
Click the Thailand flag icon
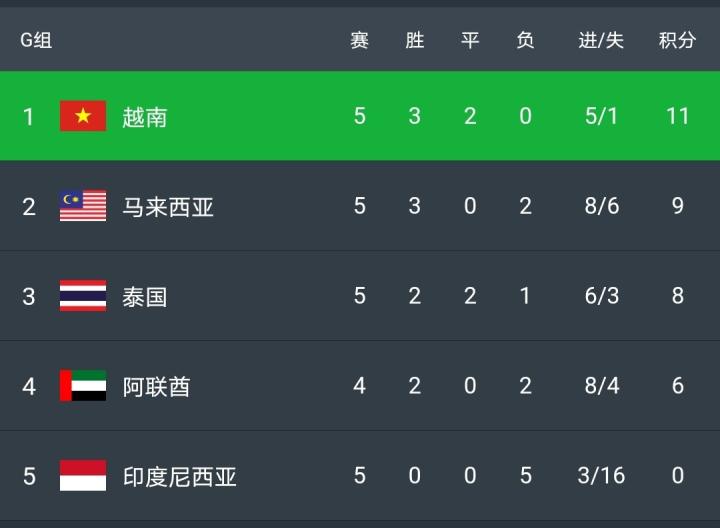(83, 296)
